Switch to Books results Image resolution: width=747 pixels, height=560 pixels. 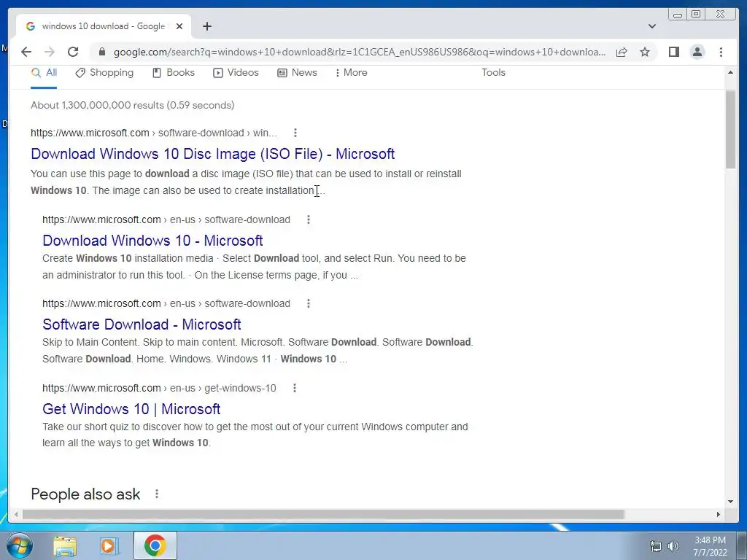pos(174,73)
